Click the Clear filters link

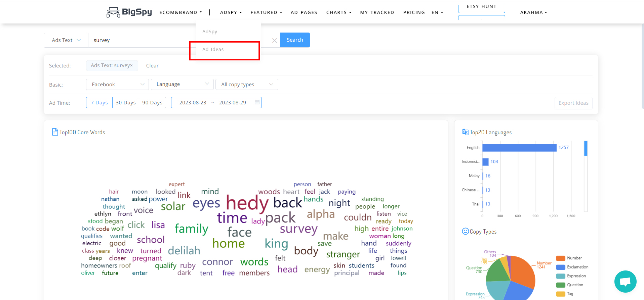(152, 66)
